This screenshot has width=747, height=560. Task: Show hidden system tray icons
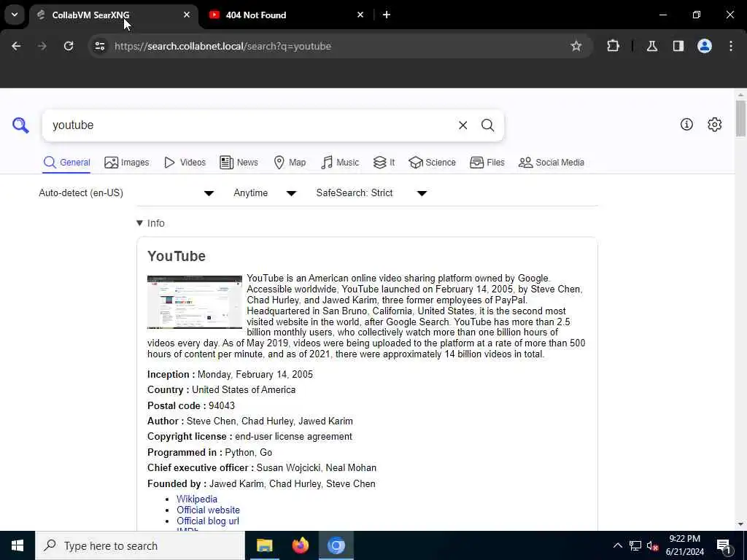617,545
